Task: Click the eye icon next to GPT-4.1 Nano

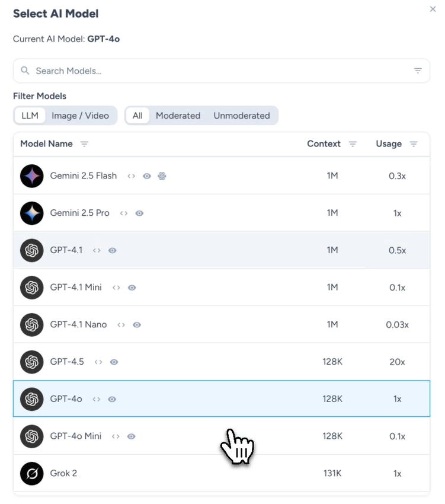Action: (x=137, y=325)
